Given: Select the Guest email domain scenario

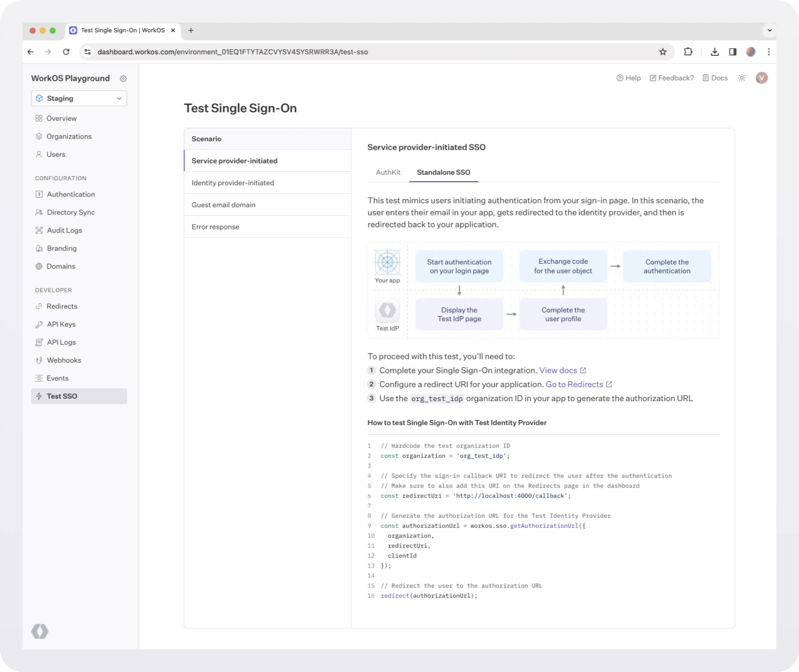Looking at the screenshot, I should (x=267, y=205).
